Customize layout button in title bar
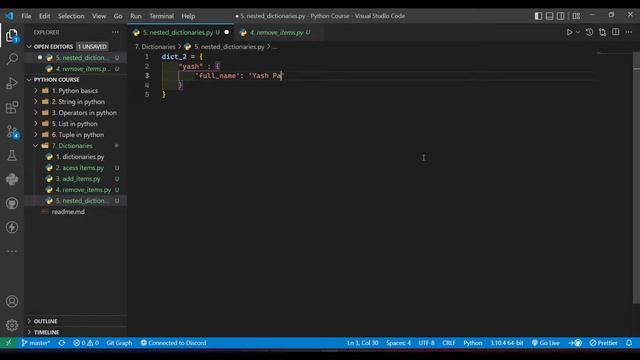Viewport: 640px width, 360px height. click(576, 16)
